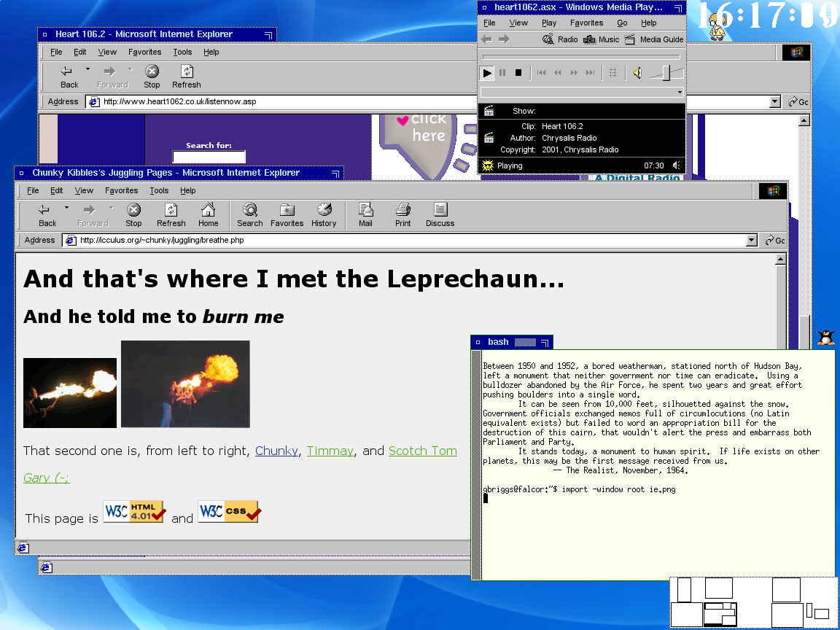The width and height of the screenshot is (840, 630).
Task: Click Go button in Juggling Pages address bar
Action: tap(774, 240)
